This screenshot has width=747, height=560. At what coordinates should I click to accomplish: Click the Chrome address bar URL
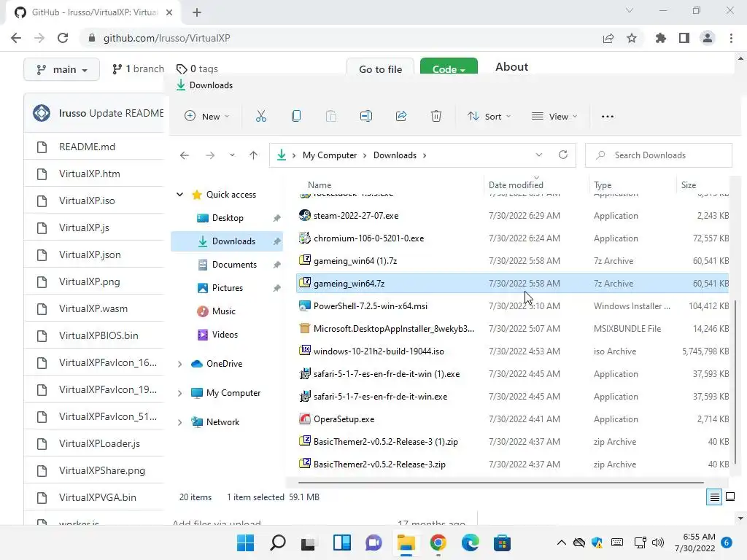[x=167, y=38]
